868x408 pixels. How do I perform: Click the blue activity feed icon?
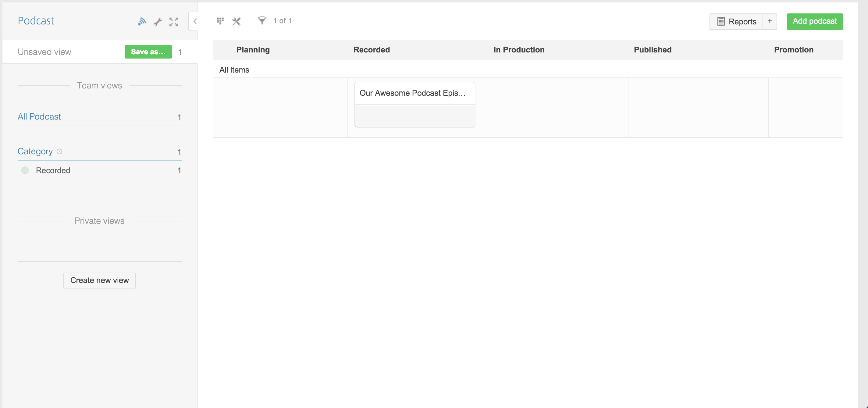[142, 22]
